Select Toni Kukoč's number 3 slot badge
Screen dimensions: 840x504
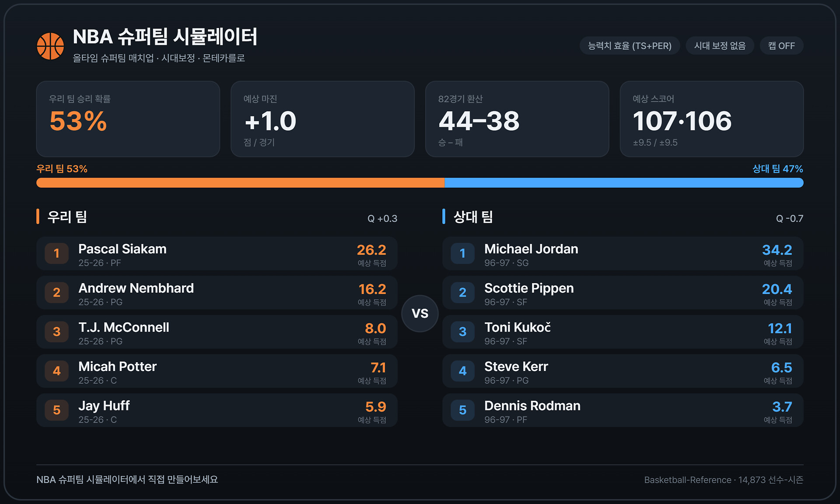click(463, 332)
